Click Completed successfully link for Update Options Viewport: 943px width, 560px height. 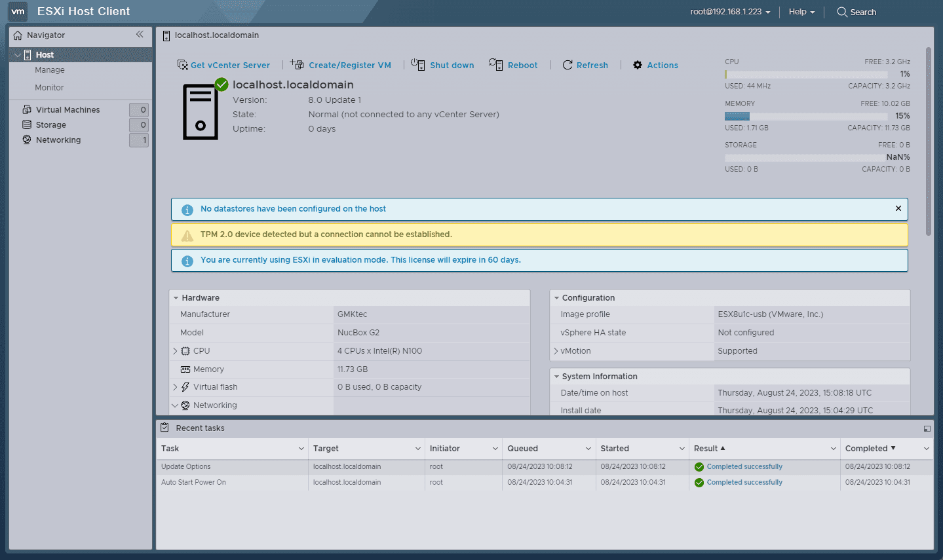click(744, 467)
